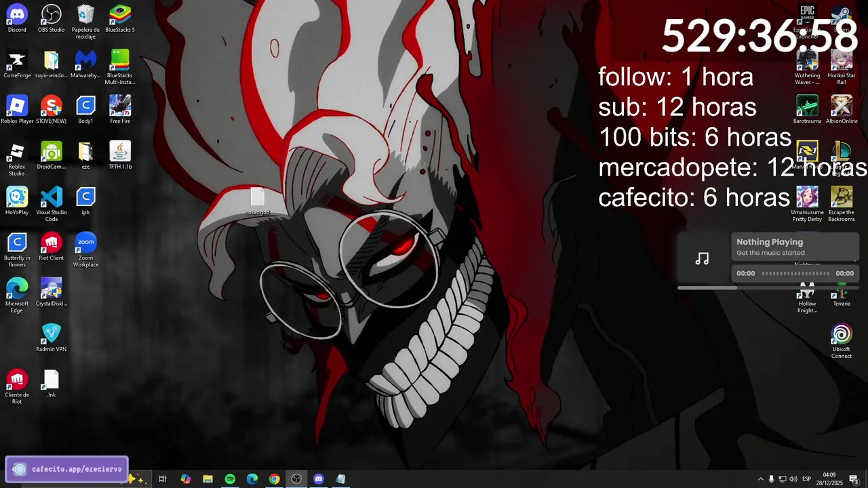Select the BlueStacks Multi-Instance icon
This screenshot has height=488, width=868.
pos(120,68)
